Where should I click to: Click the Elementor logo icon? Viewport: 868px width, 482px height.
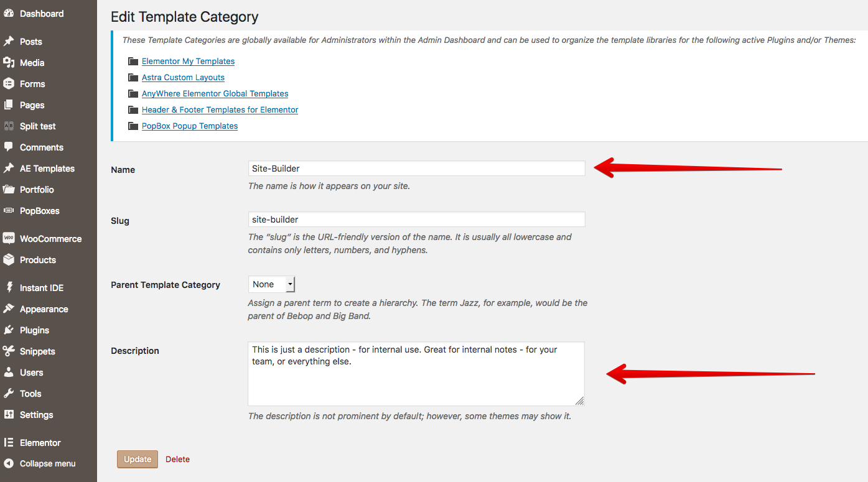coord(9,443)
